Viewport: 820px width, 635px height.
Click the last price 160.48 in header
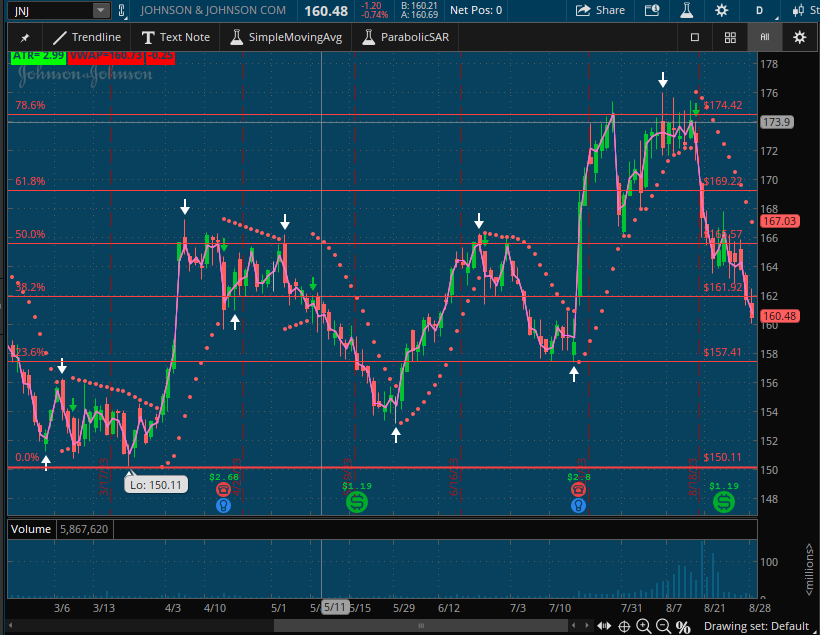[x=326, y=10]
